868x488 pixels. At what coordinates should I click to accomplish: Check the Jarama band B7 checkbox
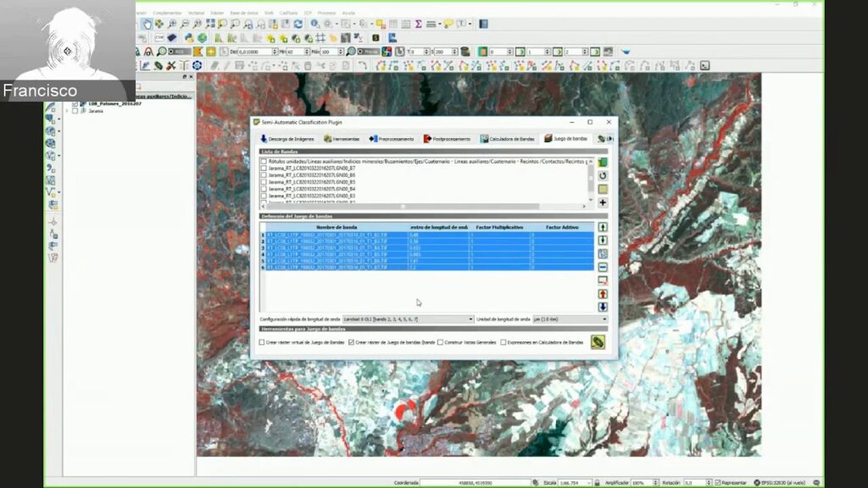coord(264,169)
